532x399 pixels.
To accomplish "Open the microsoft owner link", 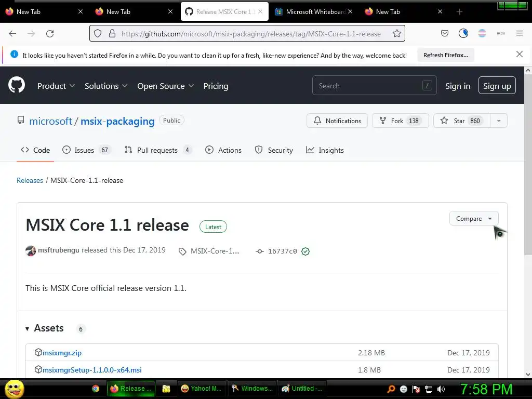I will [x=50, y=121].
